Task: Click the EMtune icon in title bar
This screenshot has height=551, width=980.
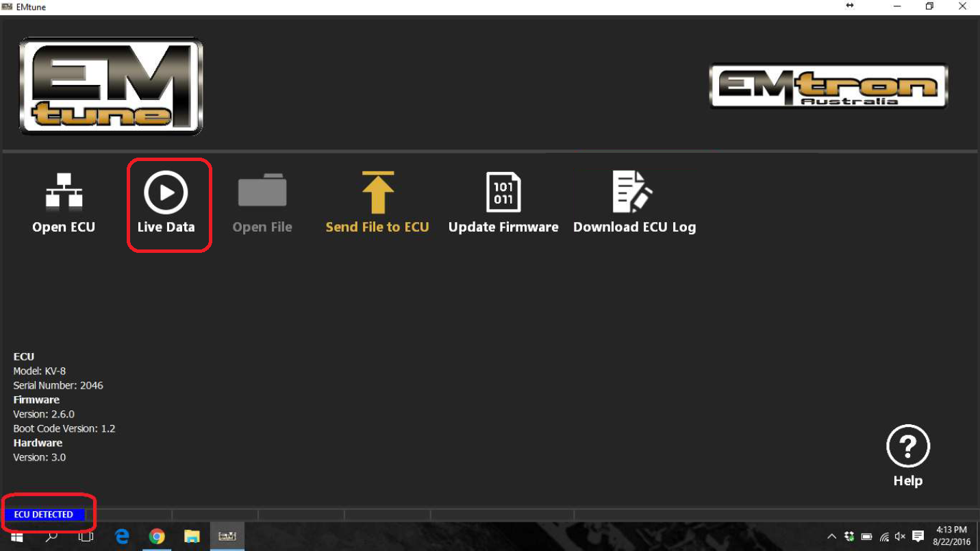Action: coord(8,7)
